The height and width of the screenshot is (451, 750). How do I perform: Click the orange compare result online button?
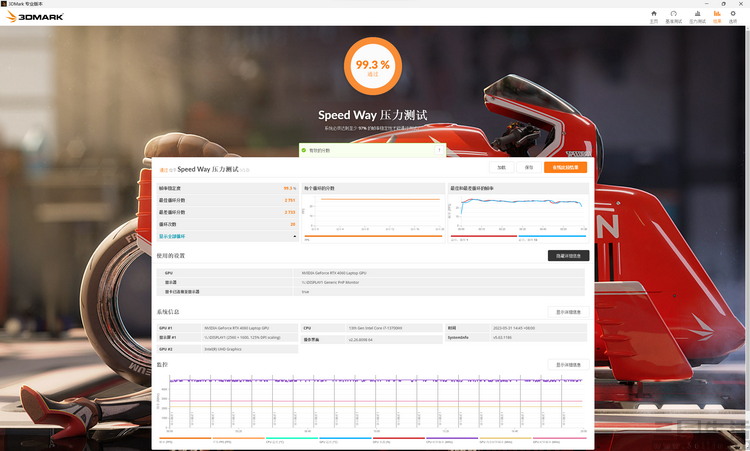point(565,167)
